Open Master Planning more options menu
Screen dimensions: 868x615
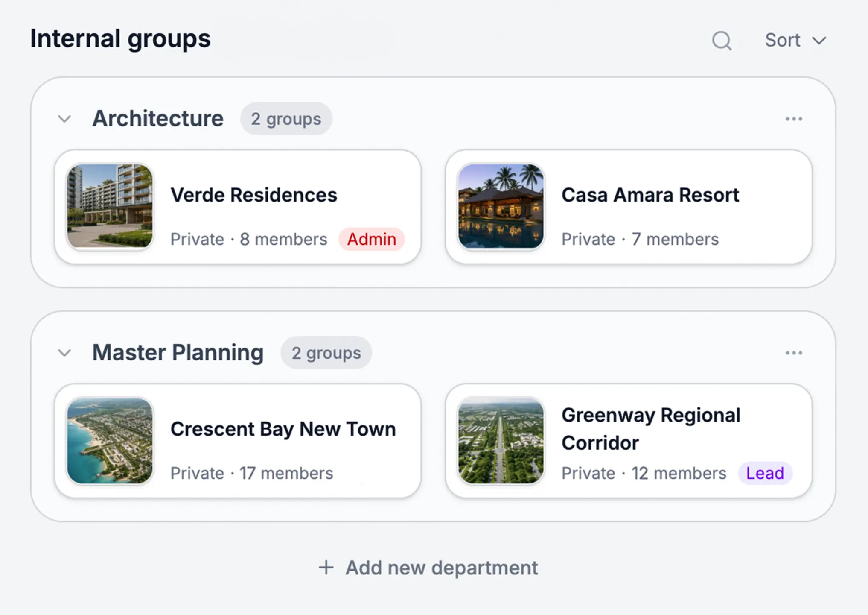[x=794, y=353]
